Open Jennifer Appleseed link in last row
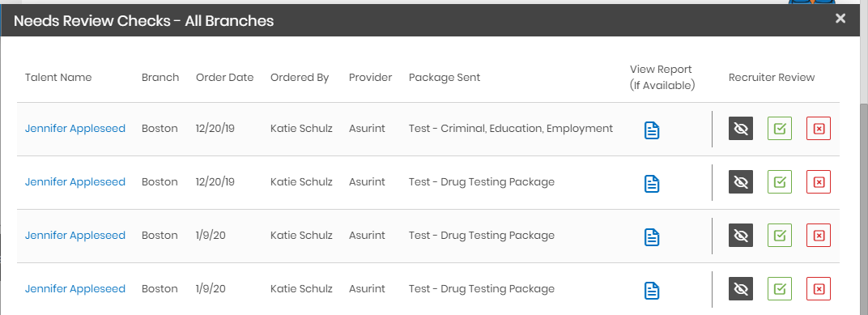 click(x=75, y=288)
